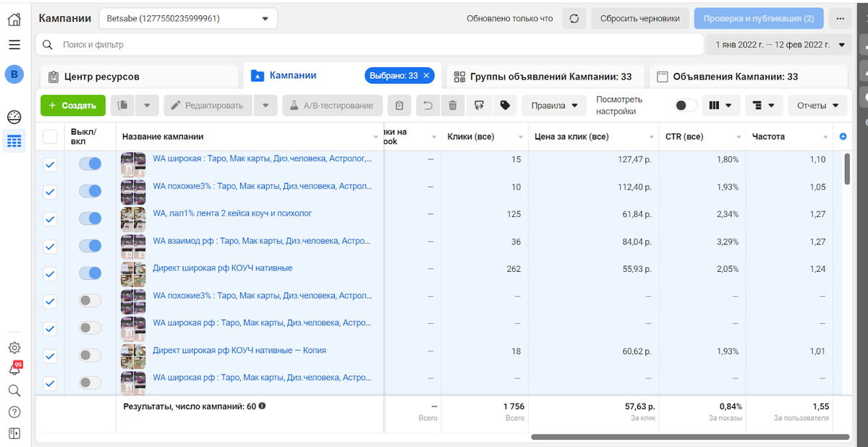Click thumbnail of 'WA похожие3%' first row
Image resolution: width=868 pixels, height=447 pixels.
click(x=133, y=191)
